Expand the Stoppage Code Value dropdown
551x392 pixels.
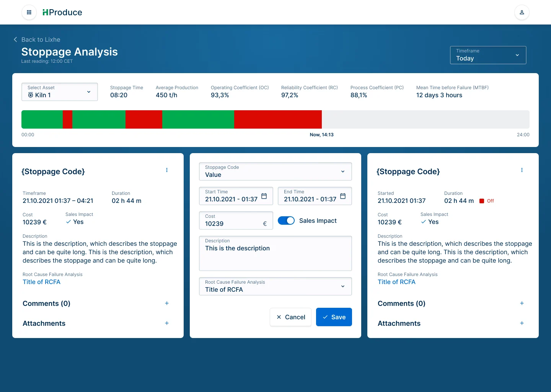click(275, 171)
